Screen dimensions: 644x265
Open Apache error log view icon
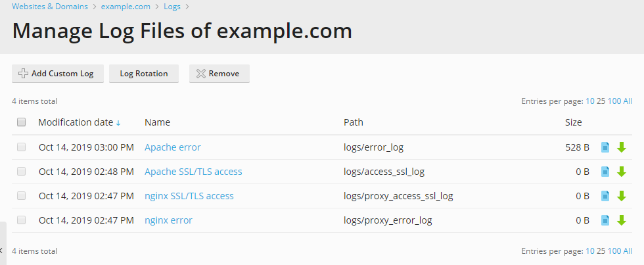click(606, 147)
